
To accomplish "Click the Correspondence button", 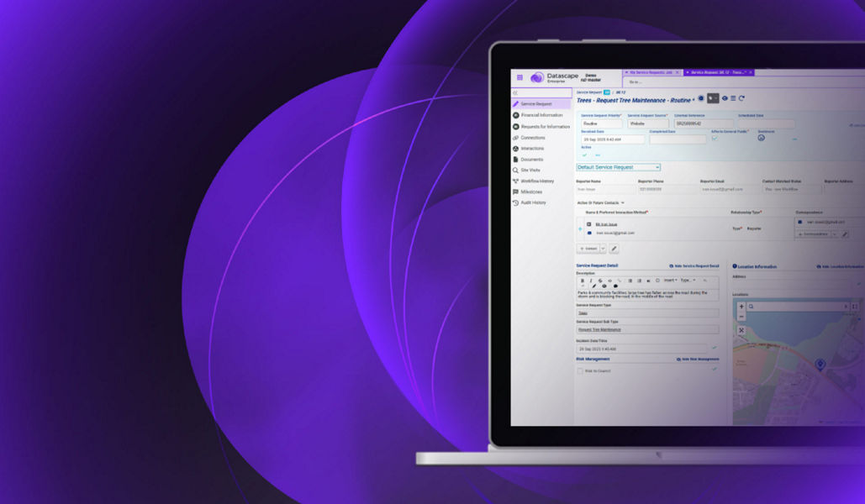I will click(813, 234).
